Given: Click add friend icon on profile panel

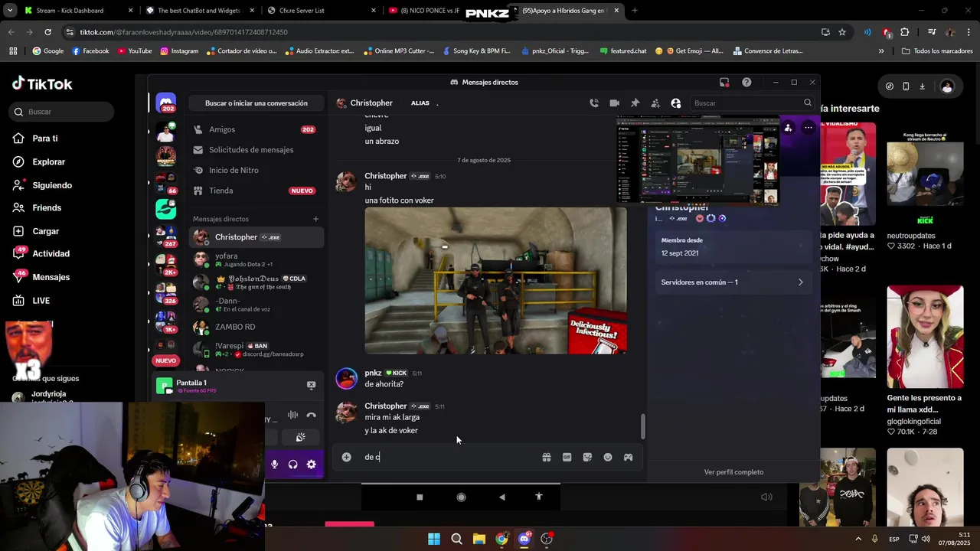Looking at the screenshot, I should pyautogui.click(x=788, y=128).
